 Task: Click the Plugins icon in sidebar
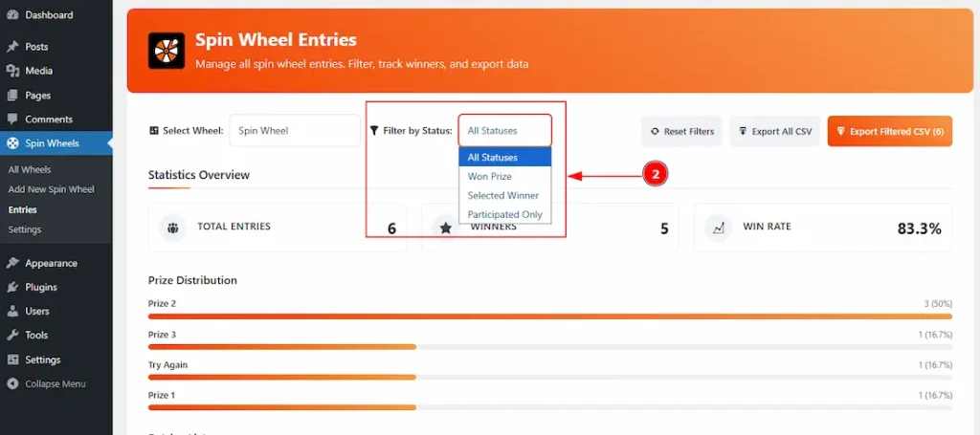(12, 287)
